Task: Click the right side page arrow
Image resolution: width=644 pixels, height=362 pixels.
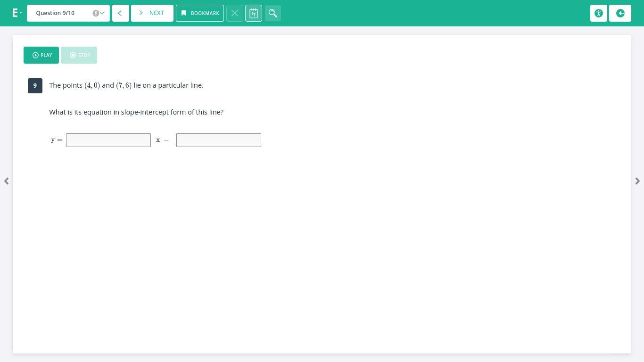Action: (x=637, y=181)
